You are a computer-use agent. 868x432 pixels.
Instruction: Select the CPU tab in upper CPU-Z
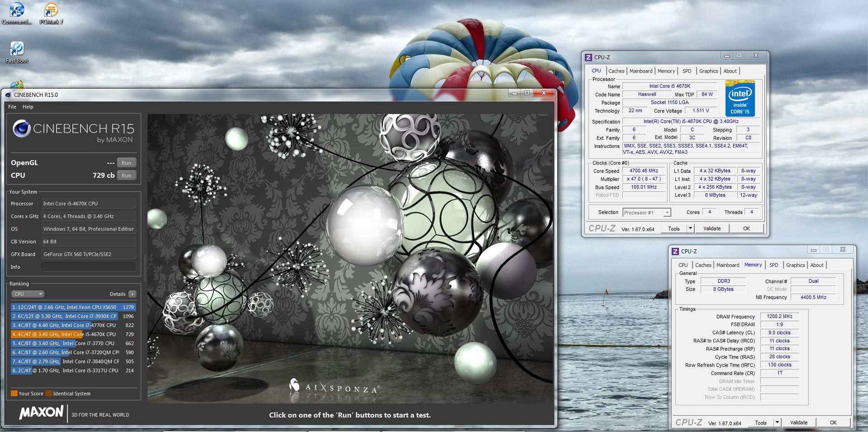click(596, 71)
